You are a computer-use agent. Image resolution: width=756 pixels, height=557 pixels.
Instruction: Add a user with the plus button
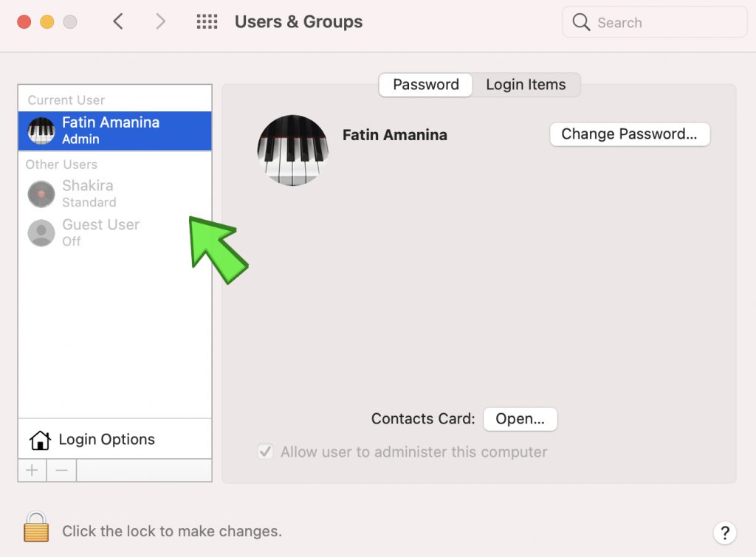32,470
